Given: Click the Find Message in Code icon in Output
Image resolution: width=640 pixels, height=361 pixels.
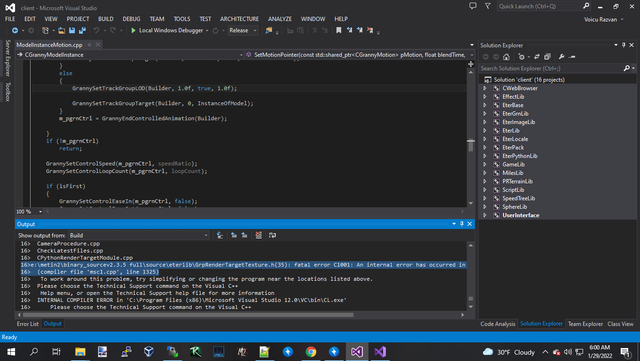Looking at the screenshot, I should click(x=220, y=235).
